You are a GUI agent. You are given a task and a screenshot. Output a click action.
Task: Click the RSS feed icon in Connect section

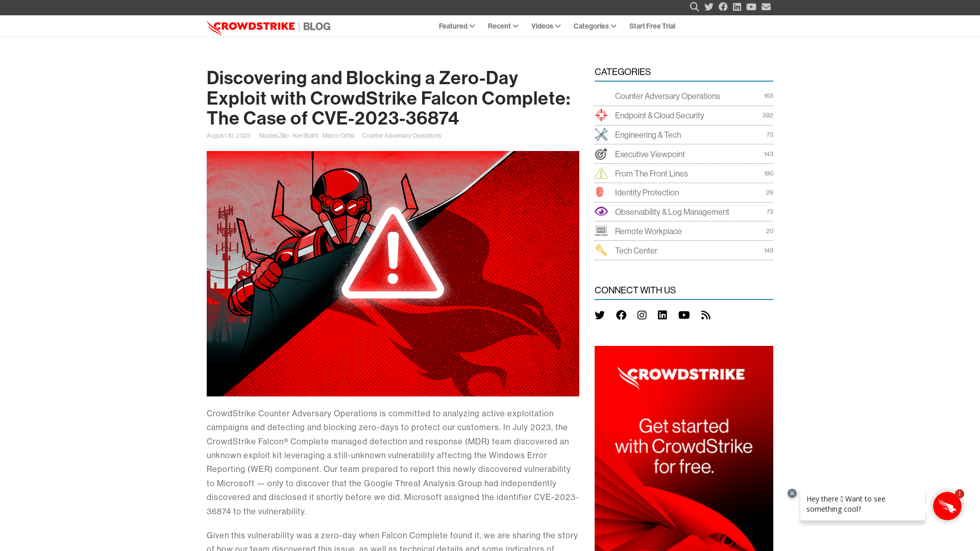click(x=706, y=315)
